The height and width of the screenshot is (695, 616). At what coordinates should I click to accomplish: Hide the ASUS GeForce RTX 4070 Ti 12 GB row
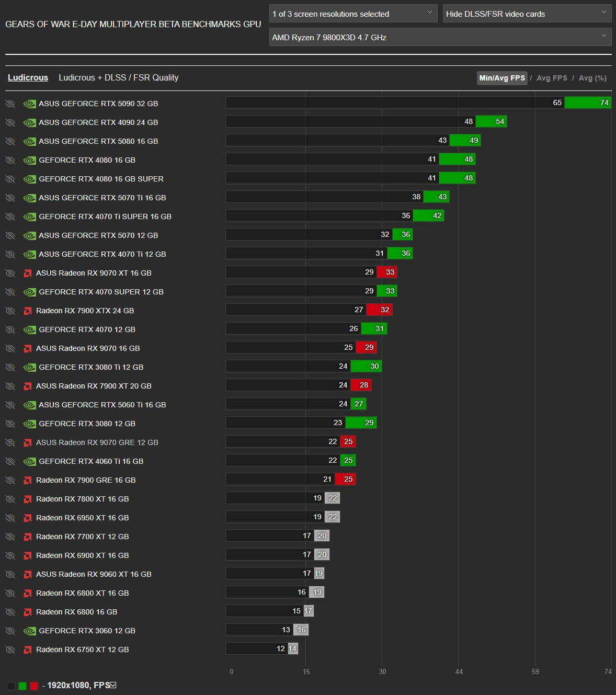coord(10,254)
